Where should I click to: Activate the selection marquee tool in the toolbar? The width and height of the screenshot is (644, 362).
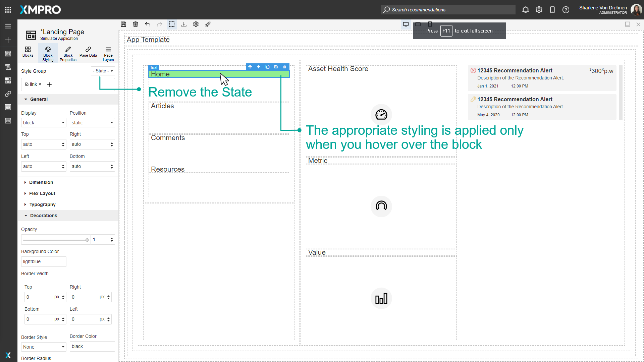(172, 24)
